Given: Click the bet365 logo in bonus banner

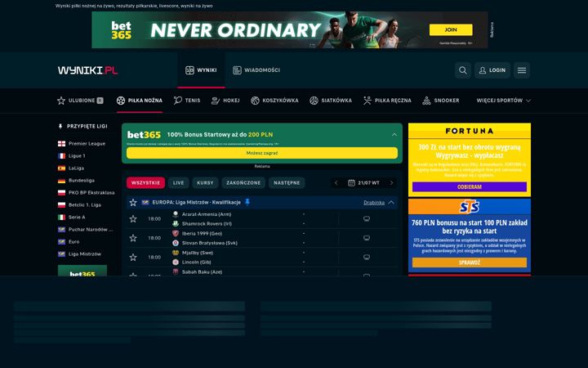Looking at the screenshot, I should (x=144, y=134).
